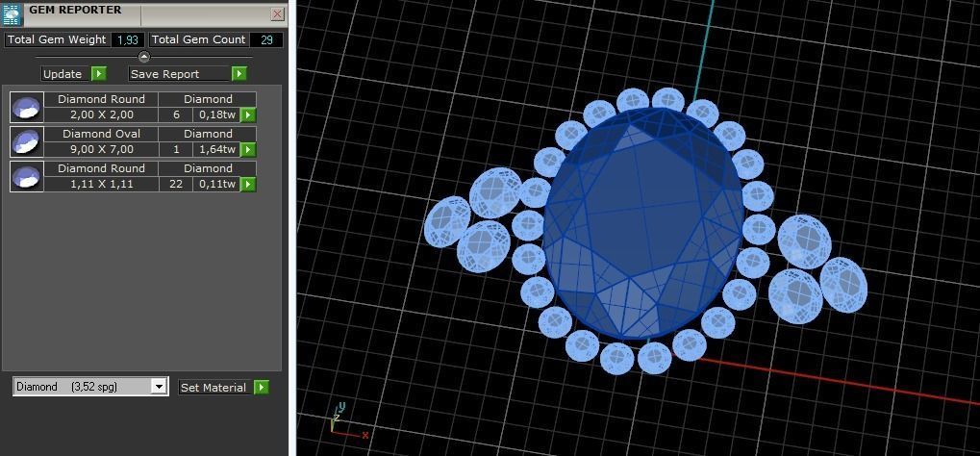Viewport: 980px width, 456px height.
Task: Click green arrow on the 1,64tw row
Action: [249, 149]
